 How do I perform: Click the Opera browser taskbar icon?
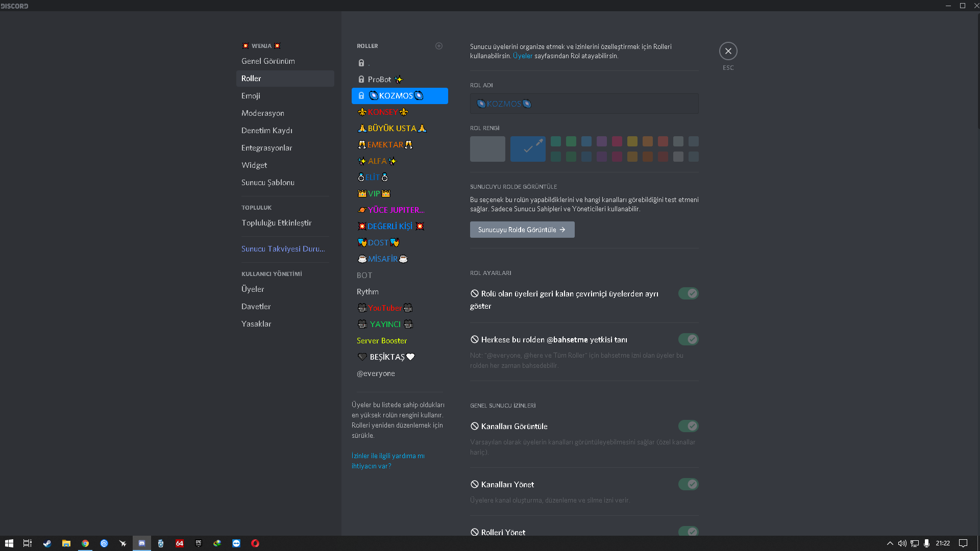(x=255, y=543)
